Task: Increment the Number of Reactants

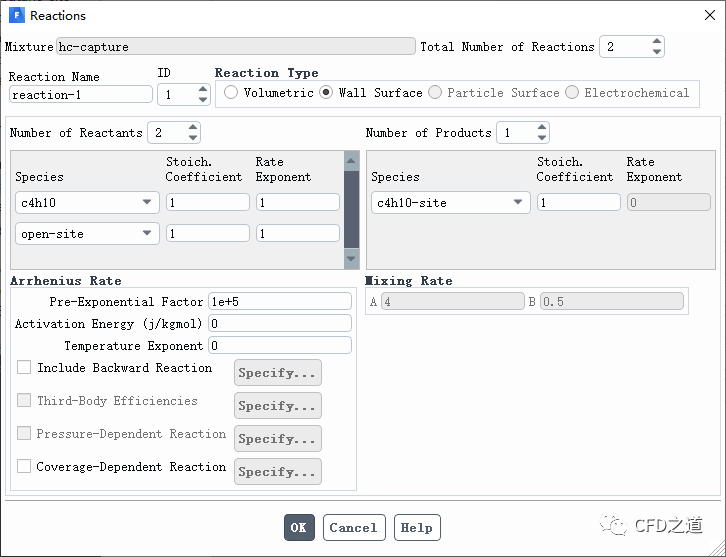Action: click(x=192, y=128)
